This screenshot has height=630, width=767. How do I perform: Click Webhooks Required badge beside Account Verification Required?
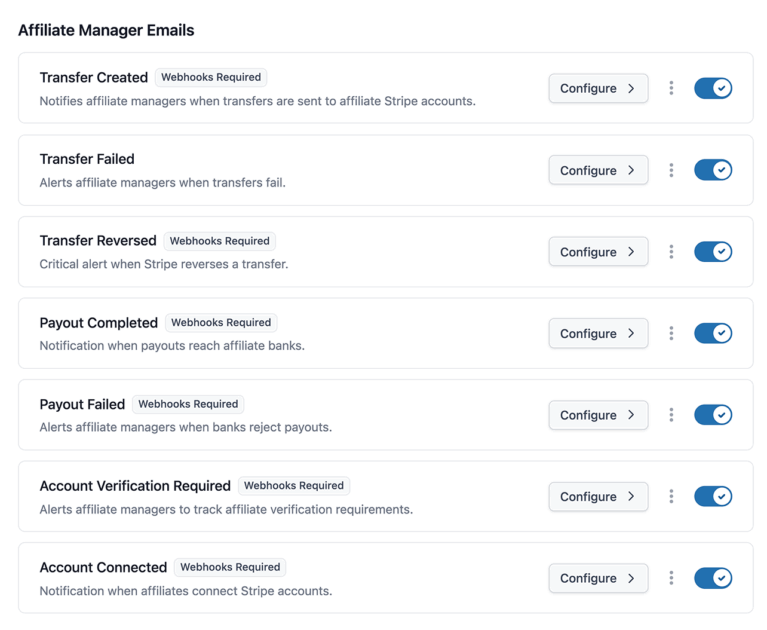pos(294,486)
